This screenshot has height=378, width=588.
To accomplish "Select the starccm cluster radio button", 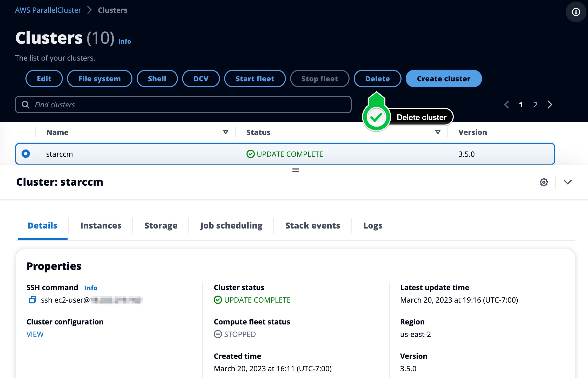I will coord(26,154).
